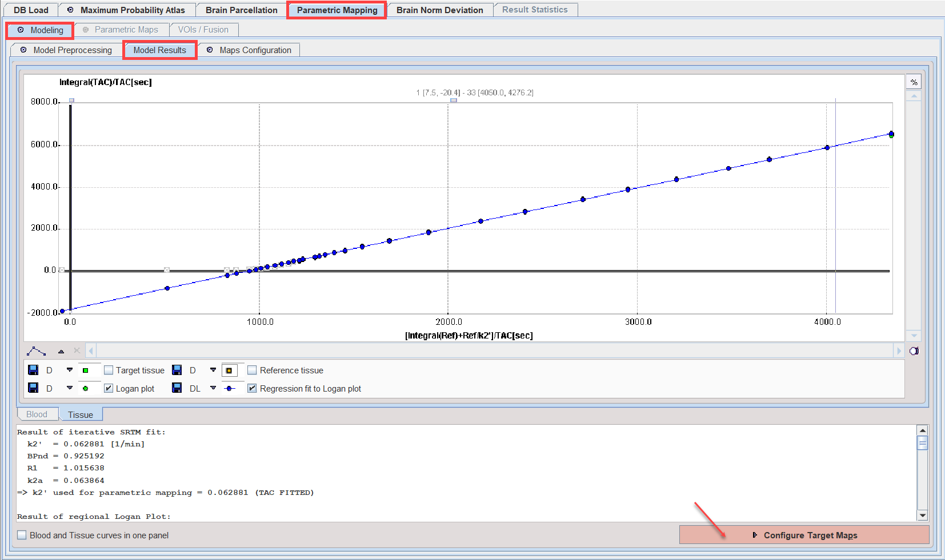Save the Logan plot curve with disk icon
The height and width of the screenshot is (560, 945).
33,388
